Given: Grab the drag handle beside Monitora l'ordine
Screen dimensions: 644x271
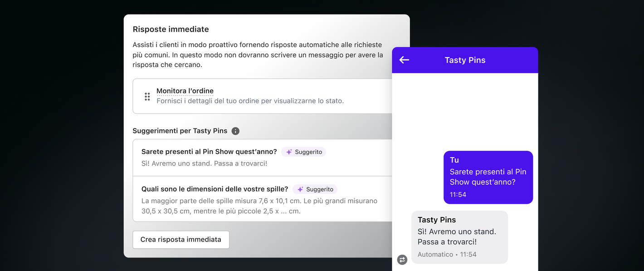Looking at the screenshot, I should coord(147,96).
